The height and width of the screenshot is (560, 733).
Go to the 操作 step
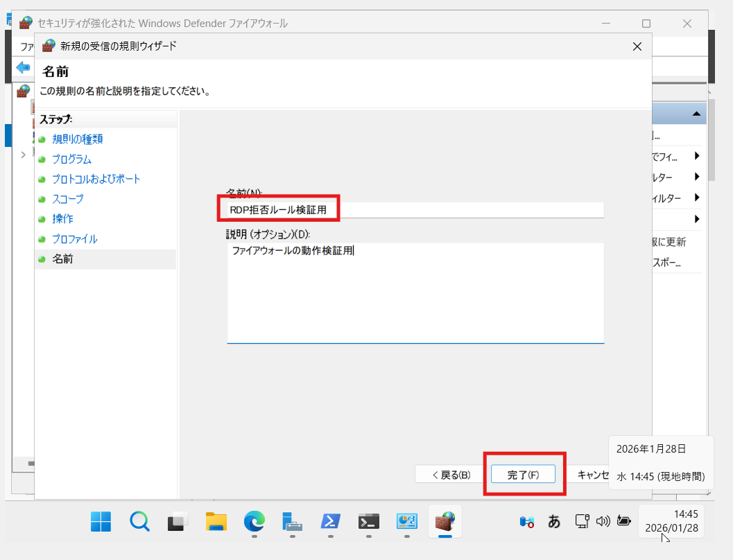[62, 218]
